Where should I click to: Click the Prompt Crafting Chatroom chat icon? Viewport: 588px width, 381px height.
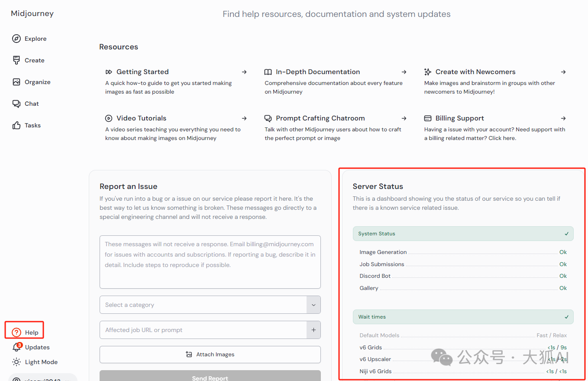tap(268, 118)
